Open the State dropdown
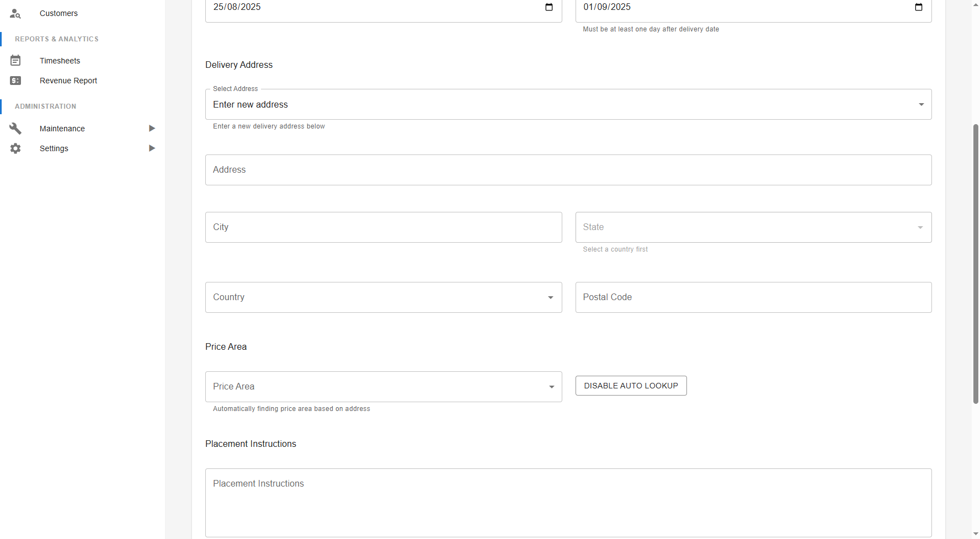This screenshot has width=980, height=539. (753, 227)
